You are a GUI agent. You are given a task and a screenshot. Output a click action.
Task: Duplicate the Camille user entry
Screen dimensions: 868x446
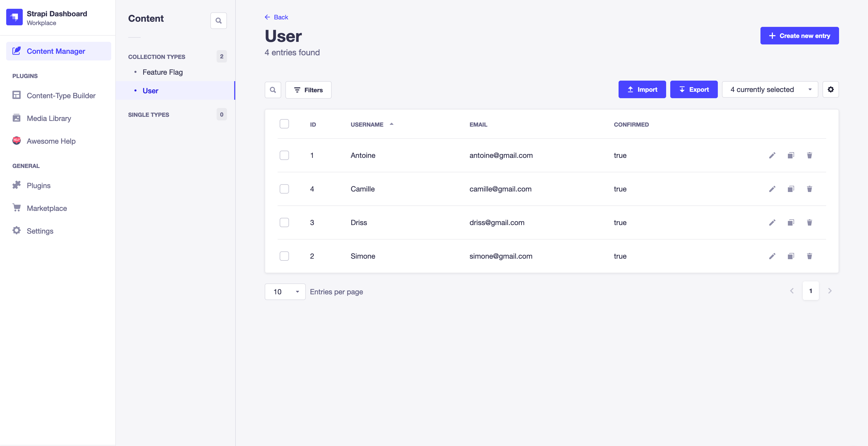(x=791, y=189)
